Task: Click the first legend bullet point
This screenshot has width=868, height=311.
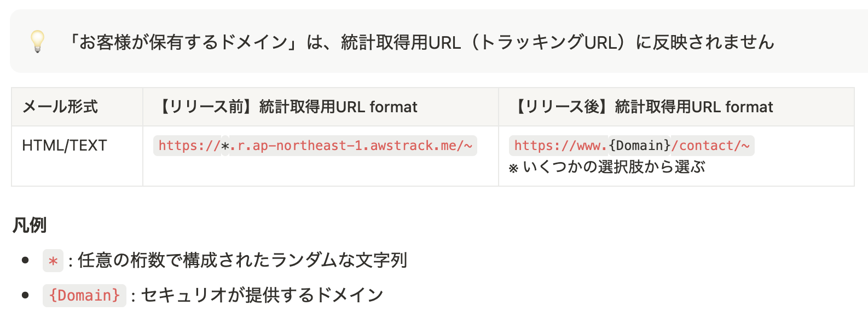Action: (25, 260)
